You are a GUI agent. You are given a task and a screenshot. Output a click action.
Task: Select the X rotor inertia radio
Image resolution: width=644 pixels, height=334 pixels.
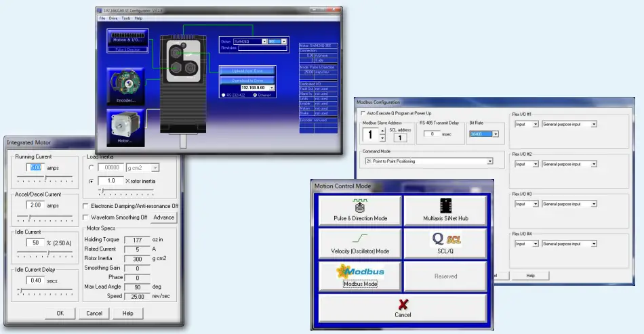92,181
